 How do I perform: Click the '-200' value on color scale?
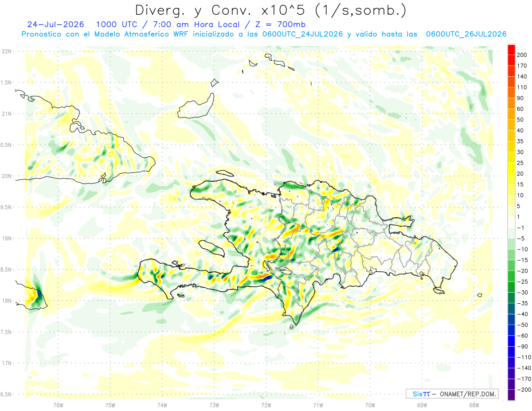click(x=523, y=390)
